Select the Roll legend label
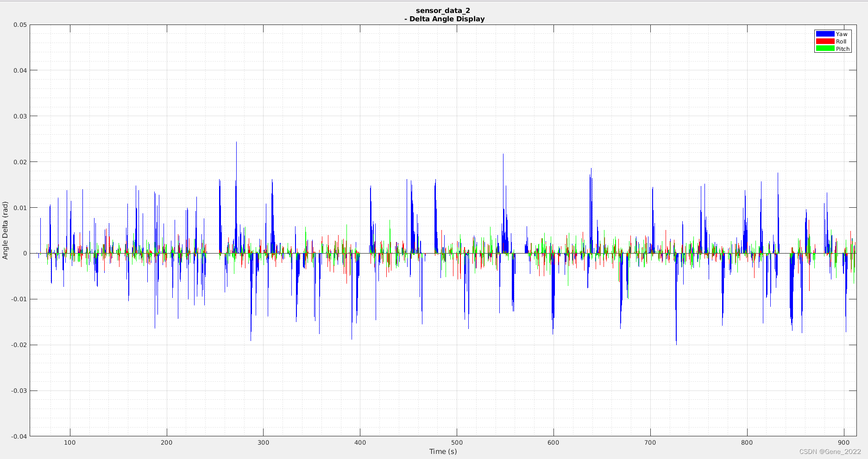Screen dimensions: 868x459 point(841,42)
